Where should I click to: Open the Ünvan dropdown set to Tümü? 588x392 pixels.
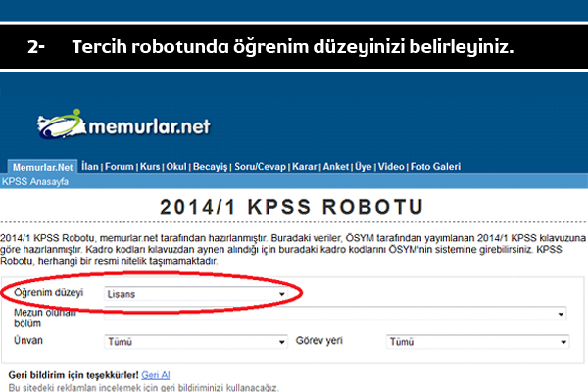[196, 342]
